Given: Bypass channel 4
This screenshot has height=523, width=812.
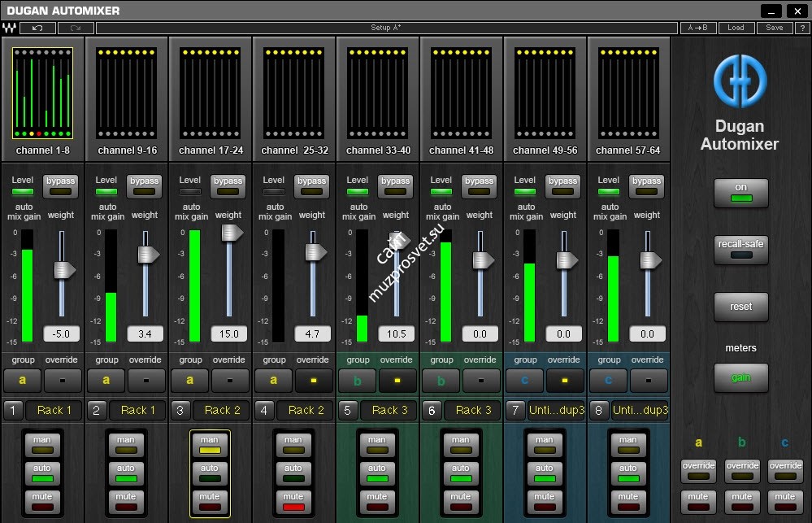Looking at the screenshot, I should (312, 186).
